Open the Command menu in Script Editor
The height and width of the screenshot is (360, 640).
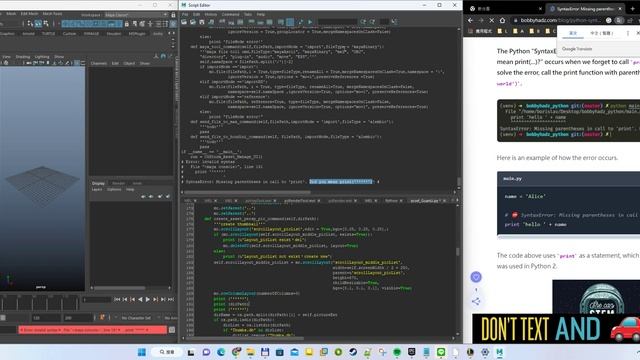coord(231,14)
